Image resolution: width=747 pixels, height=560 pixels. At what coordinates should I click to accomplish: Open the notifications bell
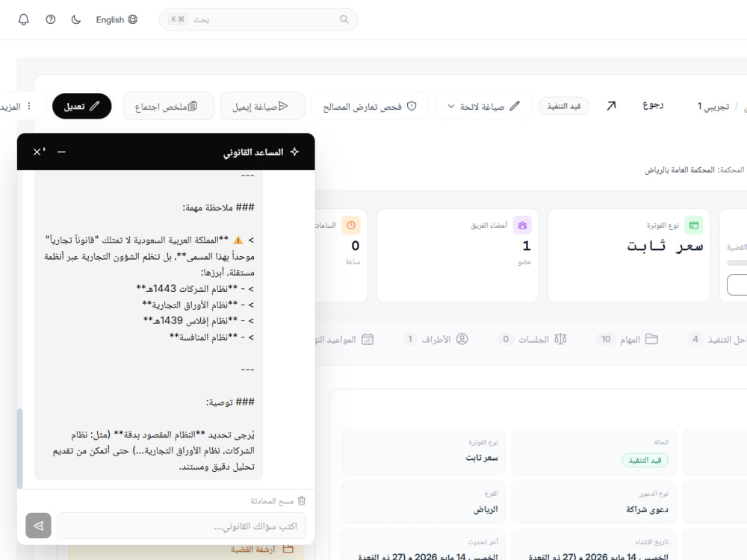[23, 19]
